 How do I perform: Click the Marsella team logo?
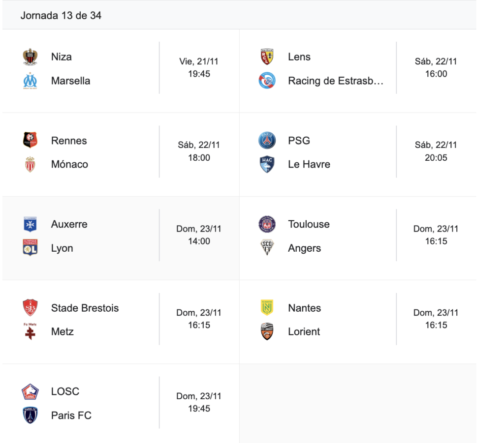[31, 81]
